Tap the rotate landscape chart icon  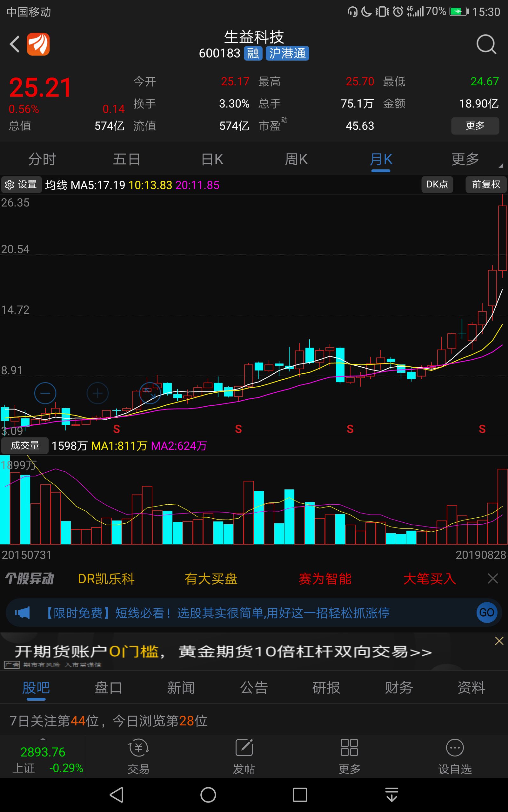(x=150, y=393)
